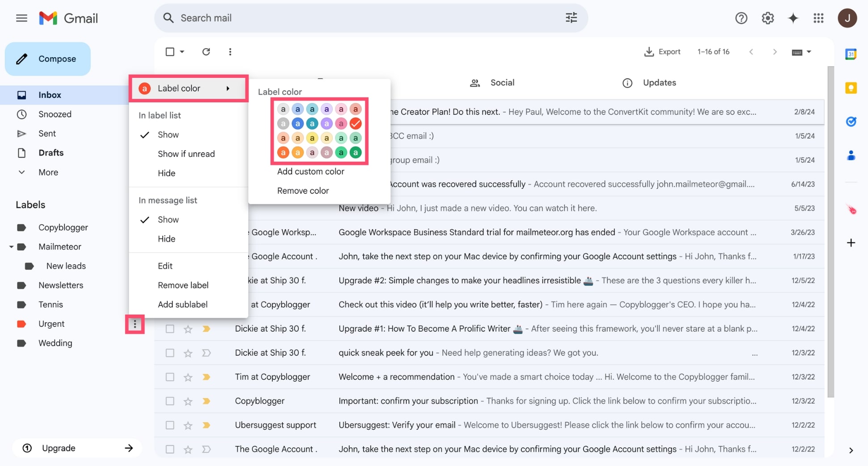This screenshot has width=868, height=466.
Task: Star the Ubersuggest support email
Action: click(188, 425)
